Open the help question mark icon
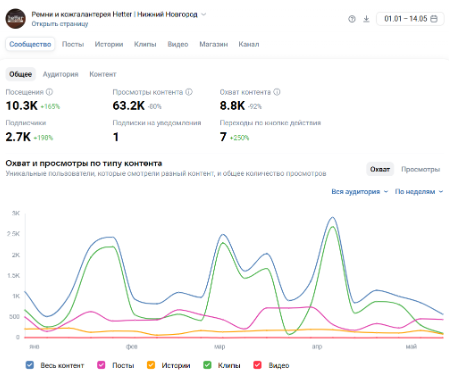The image size is (449, 375). point(352,19)
